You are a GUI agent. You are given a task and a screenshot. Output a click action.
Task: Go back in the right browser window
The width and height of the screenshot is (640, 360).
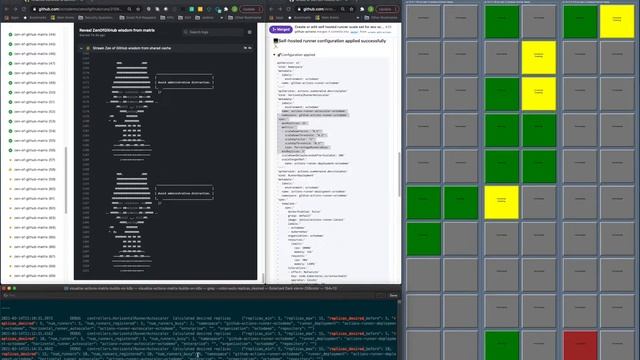272,9
